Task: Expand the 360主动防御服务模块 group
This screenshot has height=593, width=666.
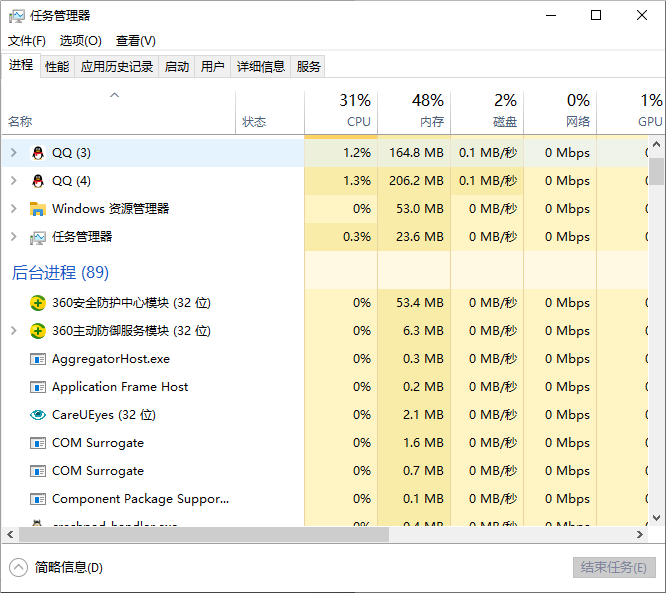Action: (x=14, y=331)
